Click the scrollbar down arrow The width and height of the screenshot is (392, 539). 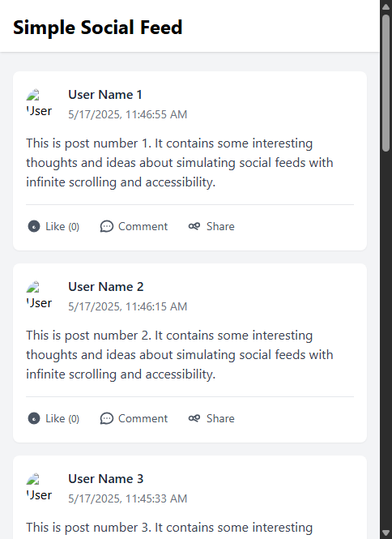[386, 533]
